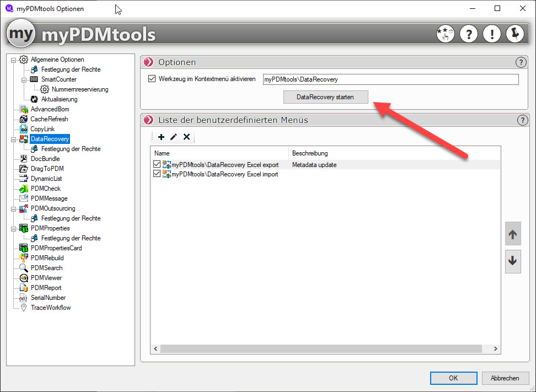Open help for the Optionen section
The width and height of the screenshot is (536, 392).
(521, 62)
